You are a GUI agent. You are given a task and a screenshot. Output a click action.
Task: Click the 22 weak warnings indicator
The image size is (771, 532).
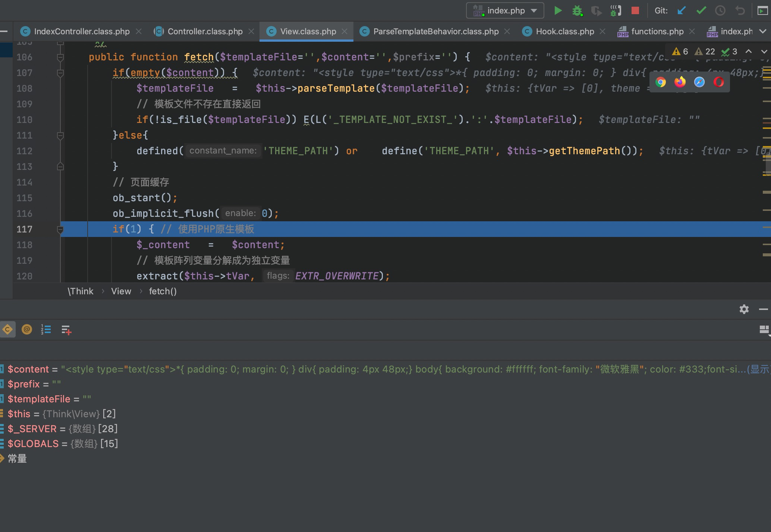pos(705,51)
